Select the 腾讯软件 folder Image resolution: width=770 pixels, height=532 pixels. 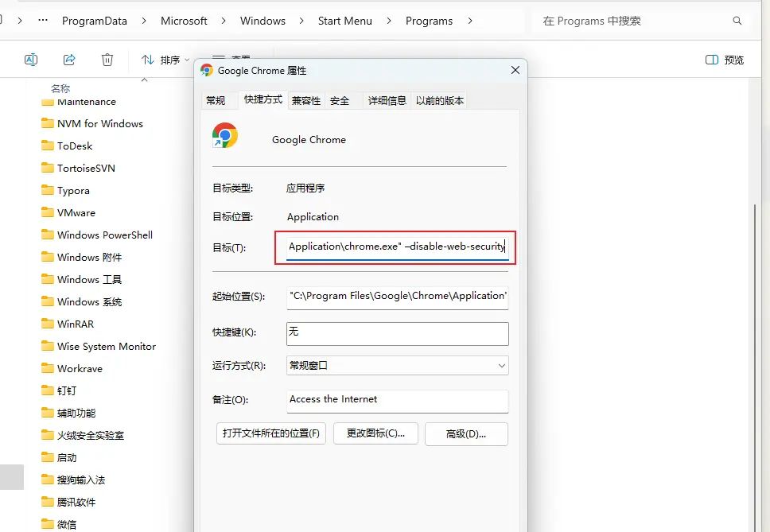(68, 502)
